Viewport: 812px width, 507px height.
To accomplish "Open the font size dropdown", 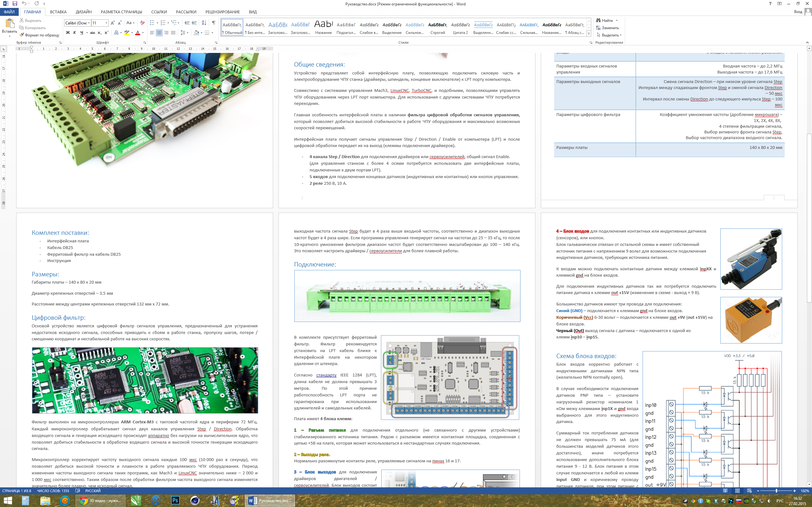I will (x=106, y=23).
